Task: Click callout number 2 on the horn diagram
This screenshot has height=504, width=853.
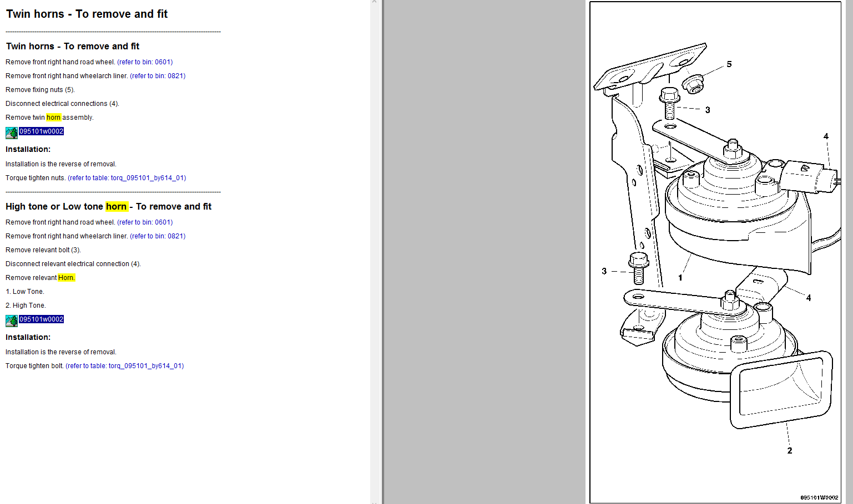Action: (790, 451)
